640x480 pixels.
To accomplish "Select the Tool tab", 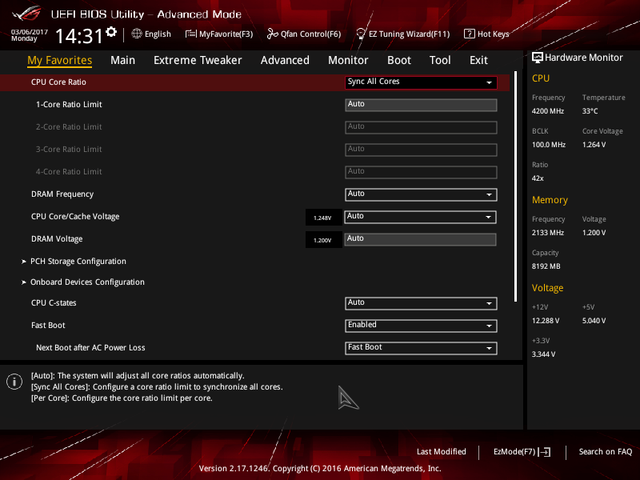I will [x=440, y=60].
